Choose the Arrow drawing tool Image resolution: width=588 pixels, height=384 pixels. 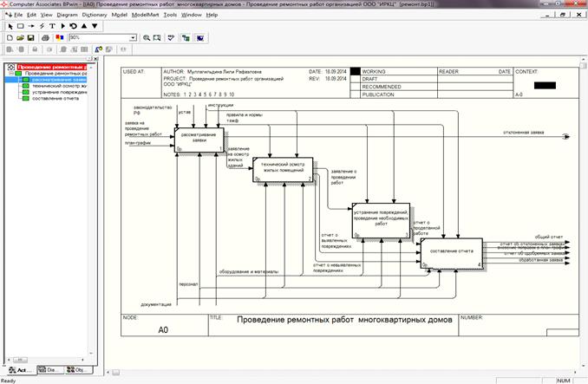(31, 26)
